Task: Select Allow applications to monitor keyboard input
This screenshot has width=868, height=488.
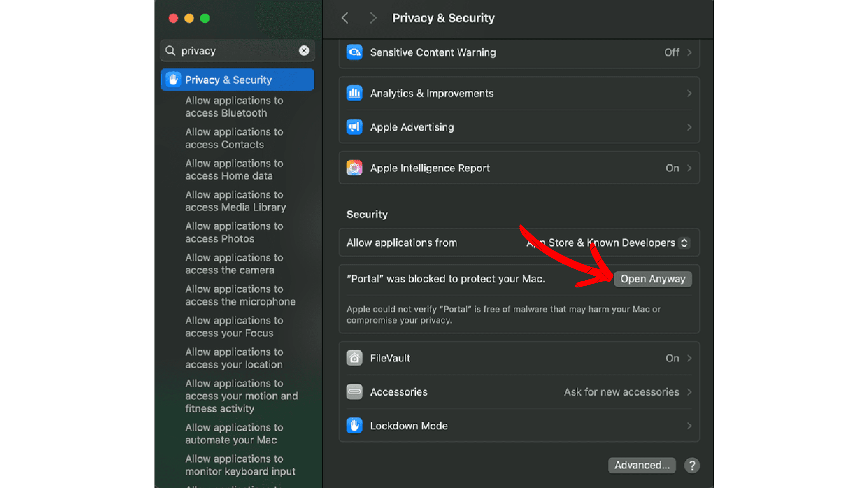Action: pyautogui.click(x=240, y=465)
